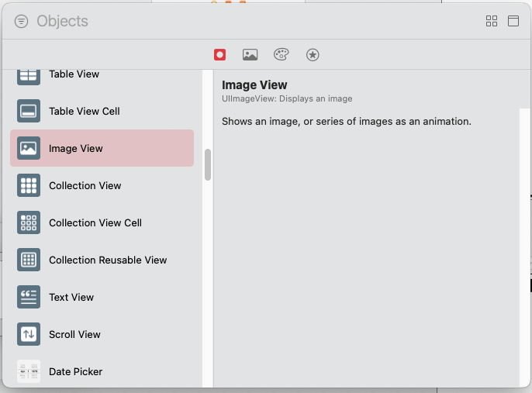The image size is (532, 393).
Task: Pick the Collection View grid icon
Action: [x=29, y=185]
